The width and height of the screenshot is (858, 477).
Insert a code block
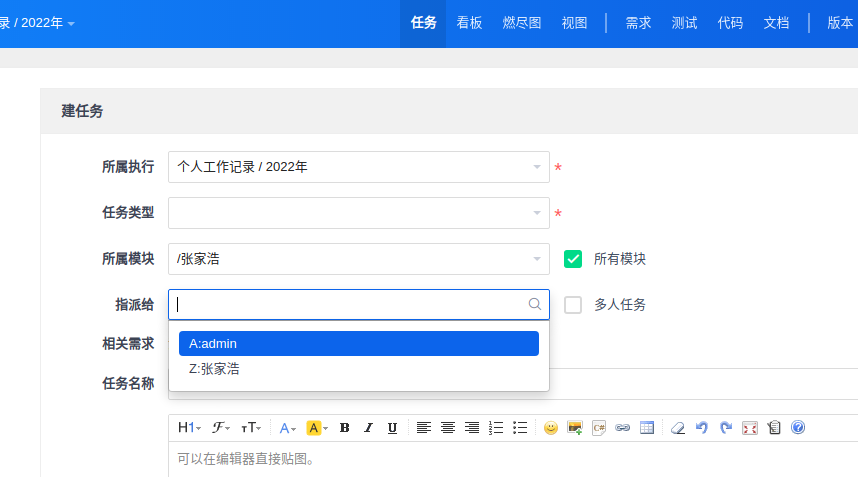pyautogui.click(x=599, y=428)
